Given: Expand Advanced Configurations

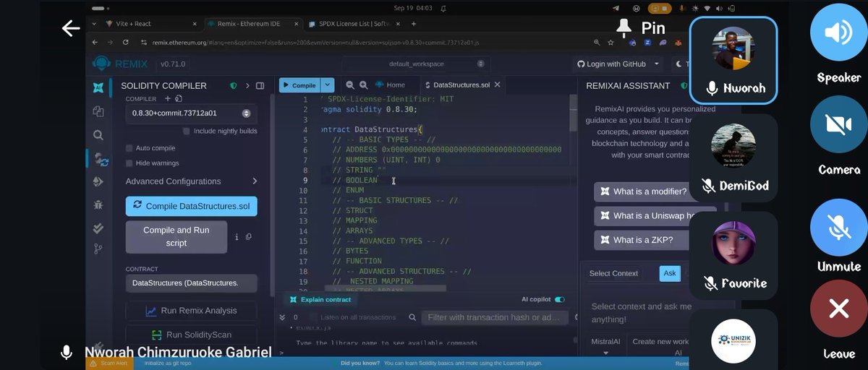Looking at the screenshot, I should point(191,181).
